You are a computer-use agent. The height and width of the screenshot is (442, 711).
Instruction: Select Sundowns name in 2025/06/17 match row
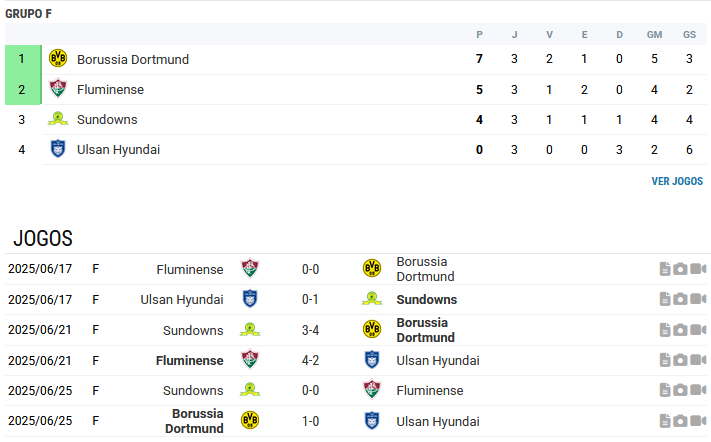click(427, 300)
